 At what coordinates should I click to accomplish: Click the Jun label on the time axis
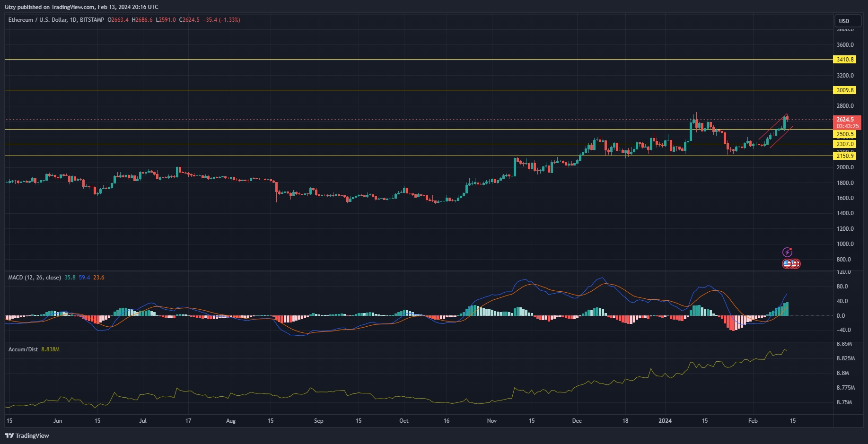click(x=58, y=421)
